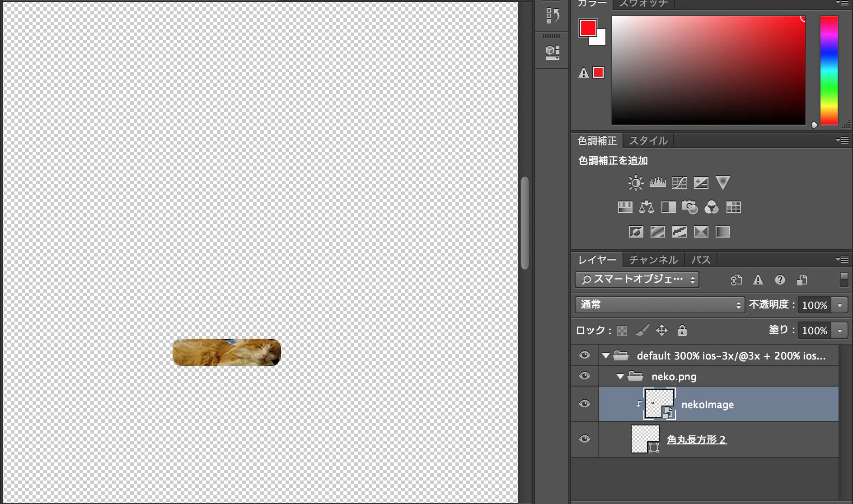
Task: Open the 3D panel icon
Action: coord(552,52)
